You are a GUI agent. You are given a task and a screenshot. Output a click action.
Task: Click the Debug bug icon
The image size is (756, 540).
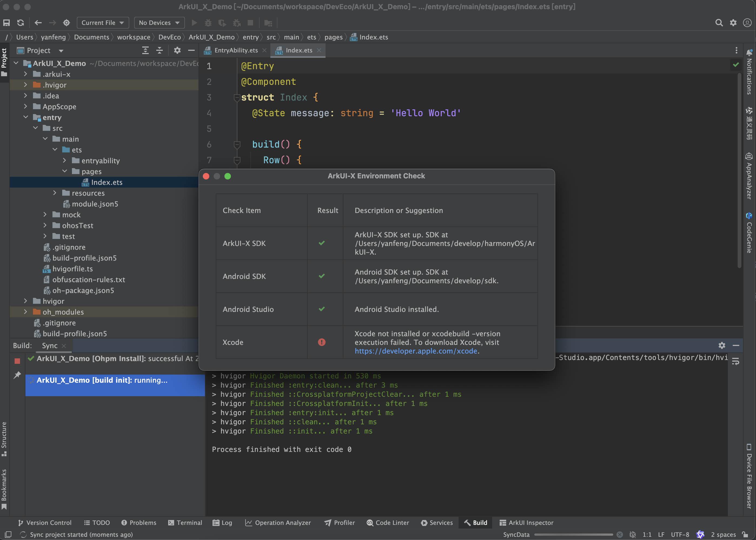[208, 23]
